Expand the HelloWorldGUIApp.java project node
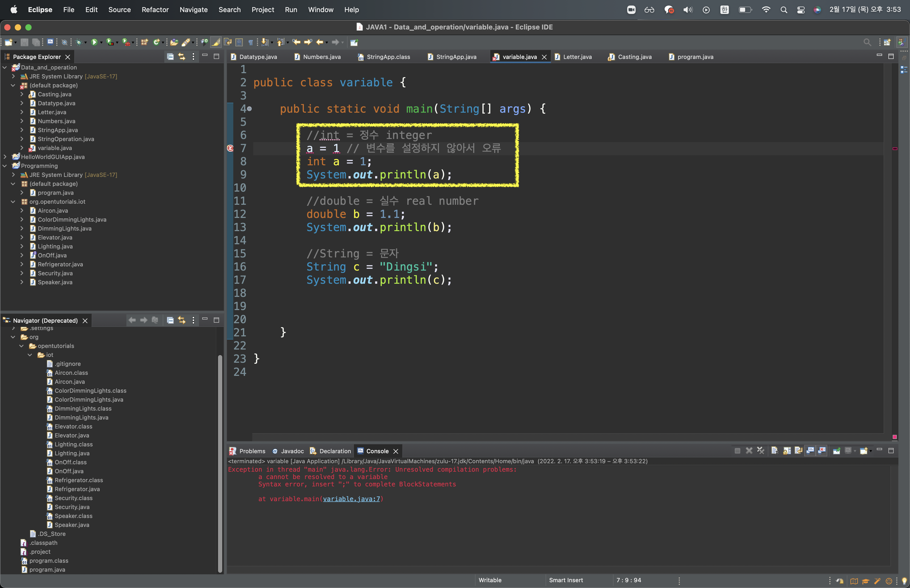 [4, 157]
